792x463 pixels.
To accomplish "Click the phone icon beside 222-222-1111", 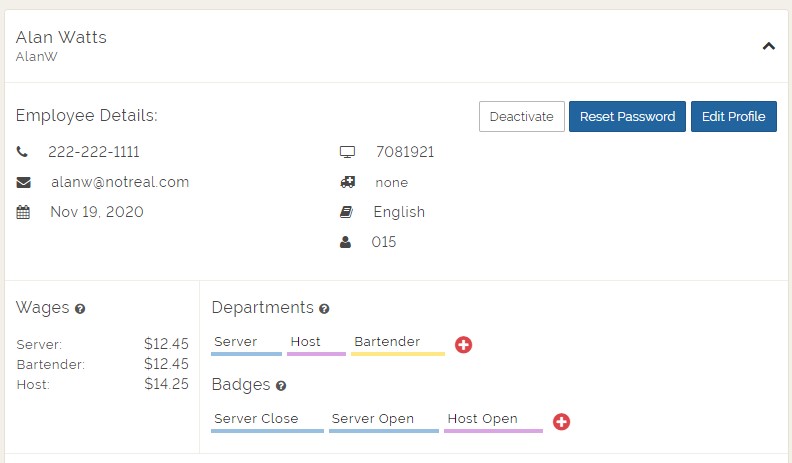I will coord(23,153).
